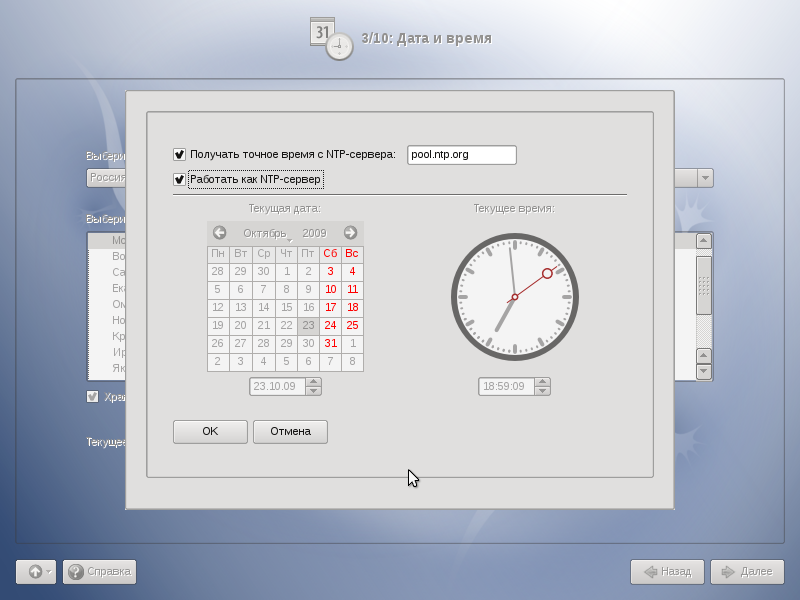800x600 pixels.
Task: Select day 24 Saturday in the calendar
Action: [330, 325]
